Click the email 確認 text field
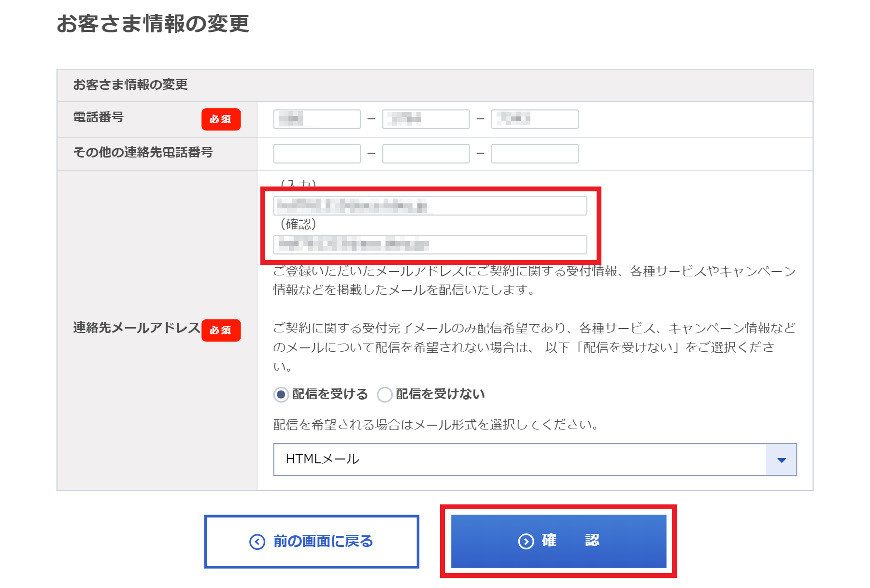Image resolution: width=870 pixels, height=588 pixels. tap(430, 244)
